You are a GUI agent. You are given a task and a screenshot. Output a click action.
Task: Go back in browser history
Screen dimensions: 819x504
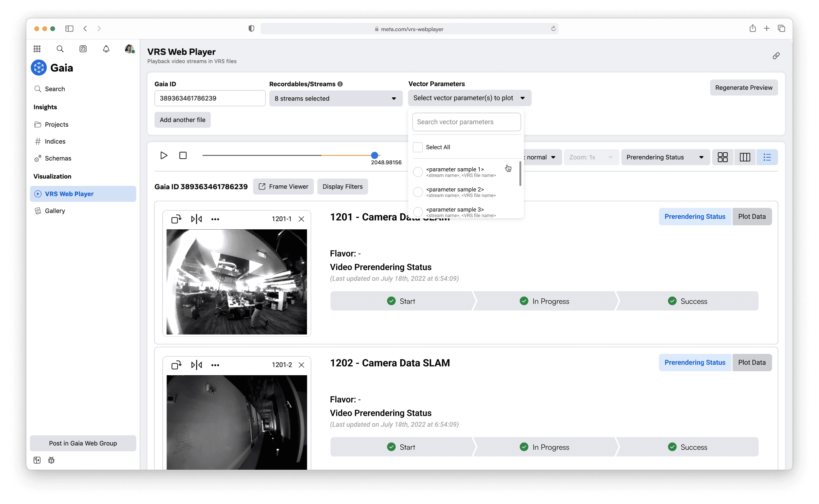point(85,29)
